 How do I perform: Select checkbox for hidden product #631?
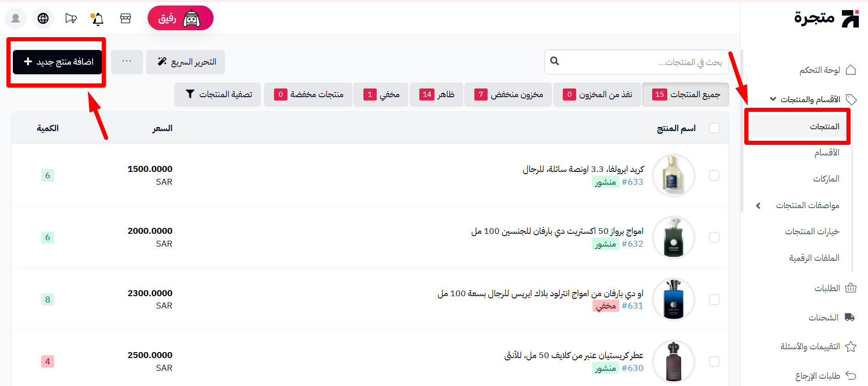tap(714, 299)
